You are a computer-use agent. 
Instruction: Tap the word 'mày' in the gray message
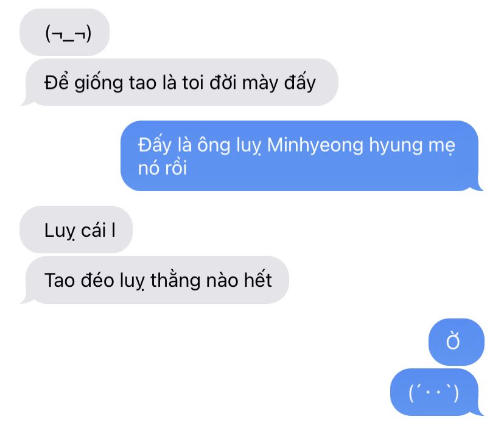click(x=260, y=83)
